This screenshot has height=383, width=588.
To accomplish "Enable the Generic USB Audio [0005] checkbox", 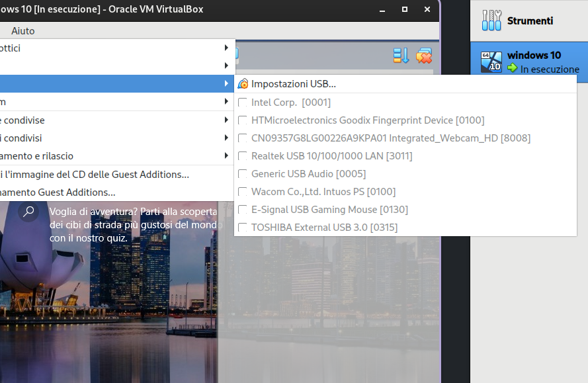I will [x=243, y=174].
